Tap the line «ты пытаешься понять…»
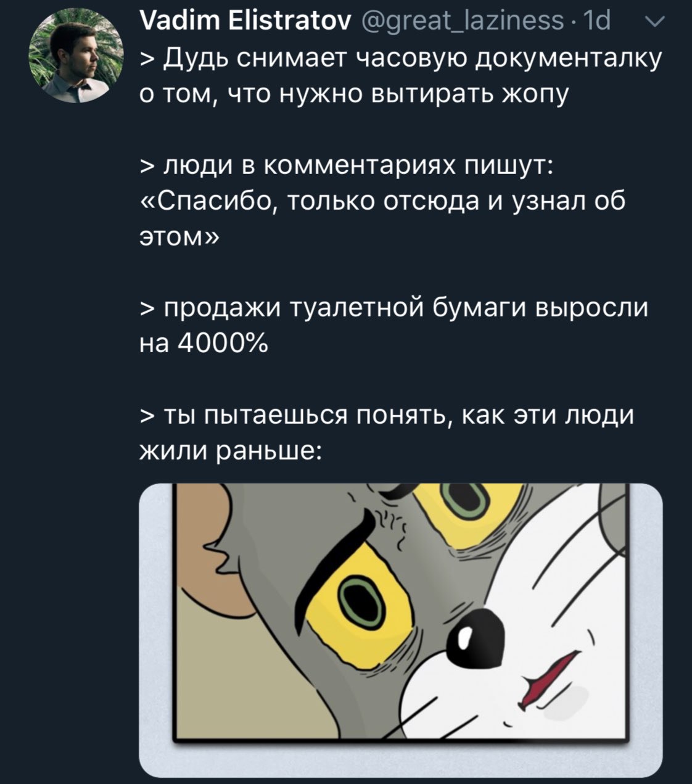Image resolution: width=692 pixels, height=784 pixels. tap(387, 432)
